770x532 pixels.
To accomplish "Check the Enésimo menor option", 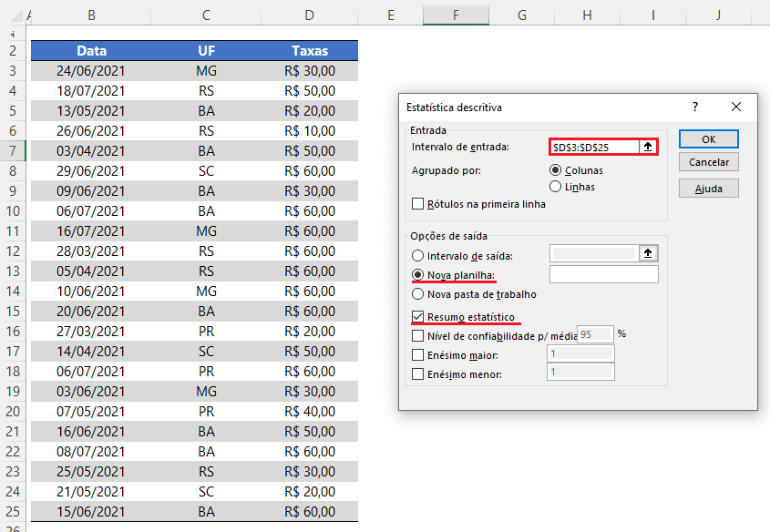I will 418,374.
